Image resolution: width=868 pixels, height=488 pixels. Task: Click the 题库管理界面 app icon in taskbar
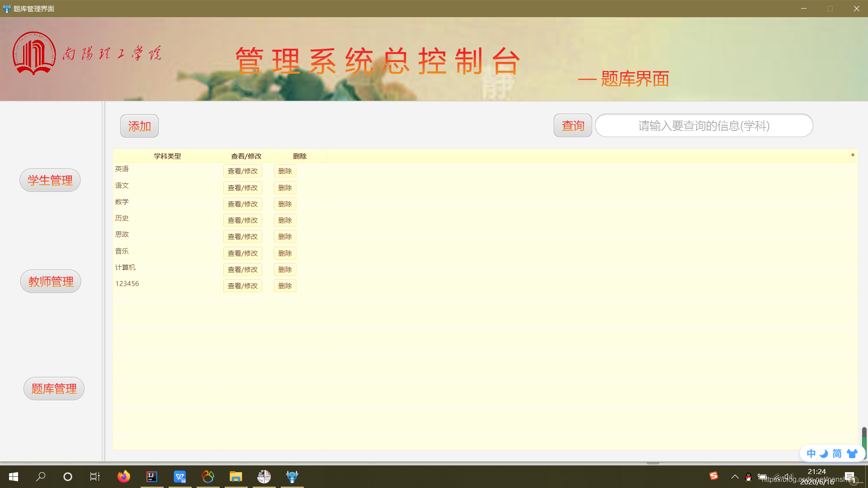(x=292, y=476)
